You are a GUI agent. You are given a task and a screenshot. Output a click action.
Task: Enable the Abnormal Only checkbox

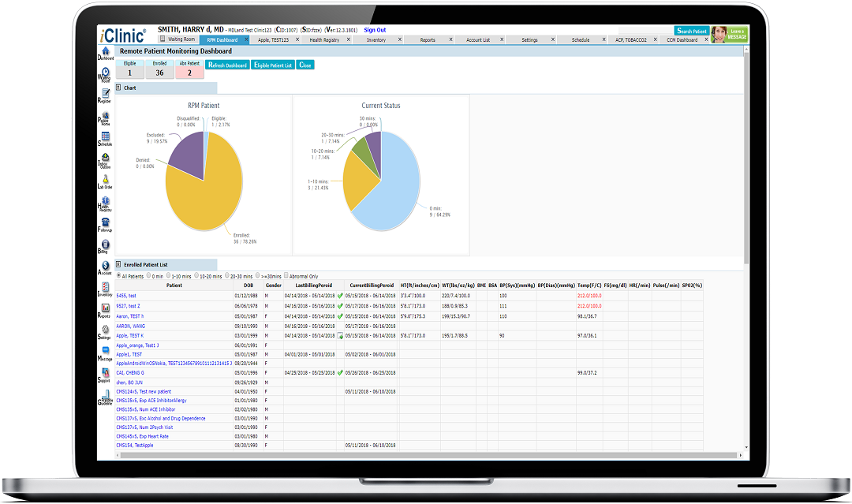pyautogui.click(x=286, y=276)
